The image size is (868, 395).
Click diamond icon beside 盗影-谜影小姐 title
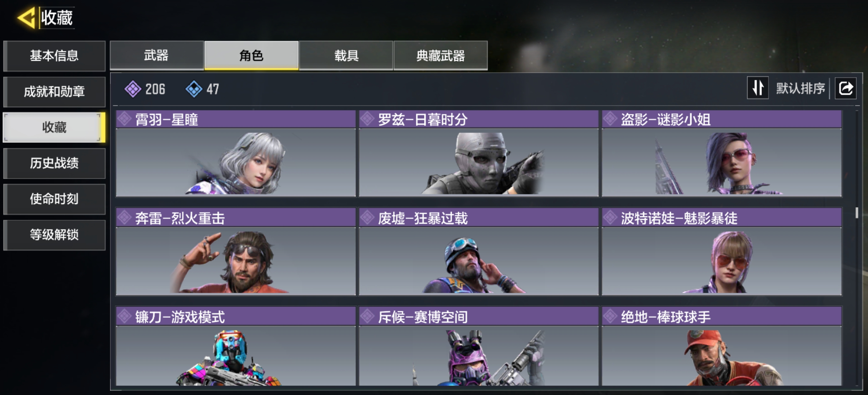610,119
